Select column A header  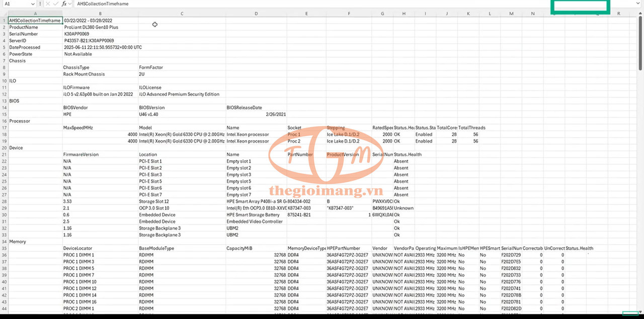(35, 14)
